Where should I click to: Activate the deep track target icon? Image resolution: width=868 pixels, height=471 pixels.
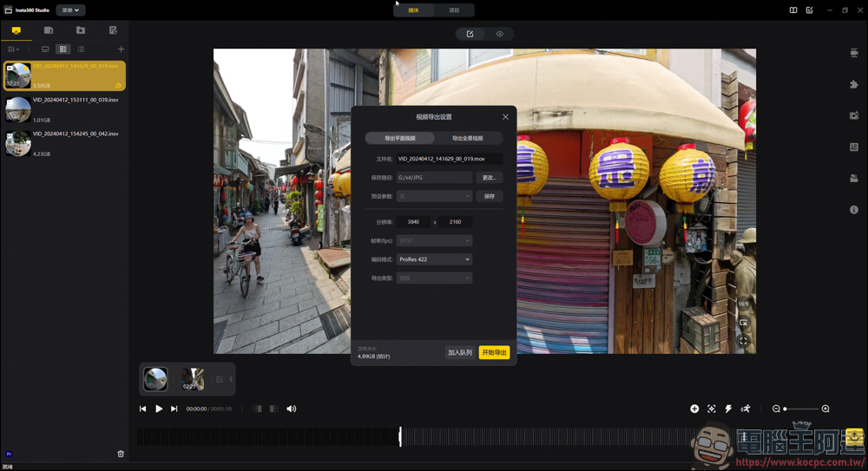[712, 409]
